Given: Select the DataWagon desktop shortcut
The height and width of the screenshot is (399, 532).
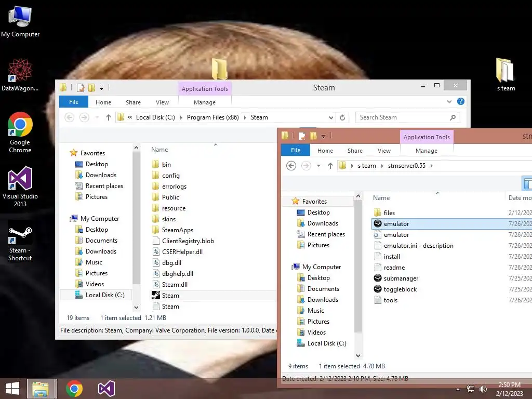Looking at the screenshot, I should [x=20, y=75].
